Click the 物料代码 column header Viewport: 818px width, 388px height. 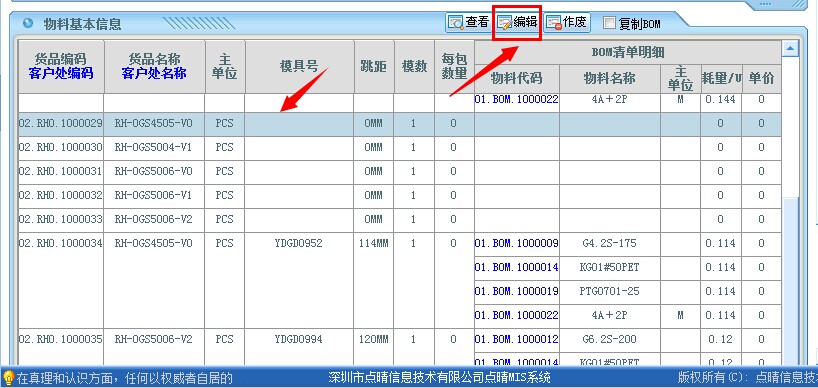516,79
